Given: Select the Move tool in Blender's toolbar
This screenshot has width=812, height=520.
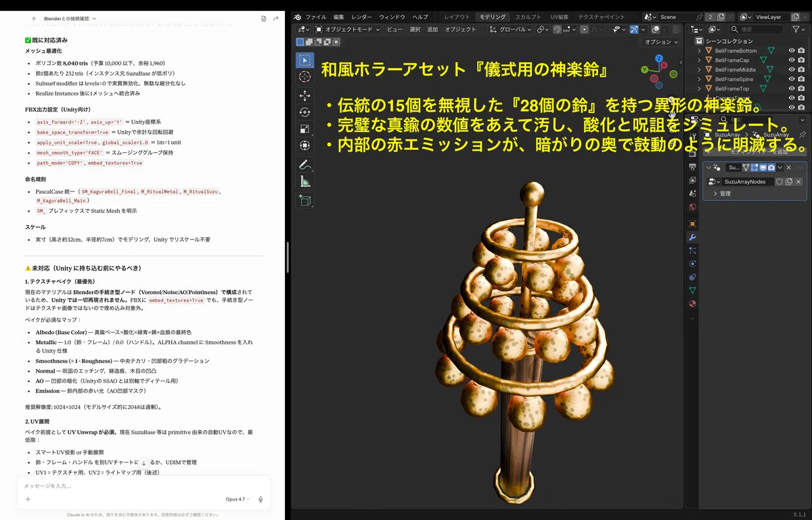Looking at the screenshot, I should [x=305, y=95].
